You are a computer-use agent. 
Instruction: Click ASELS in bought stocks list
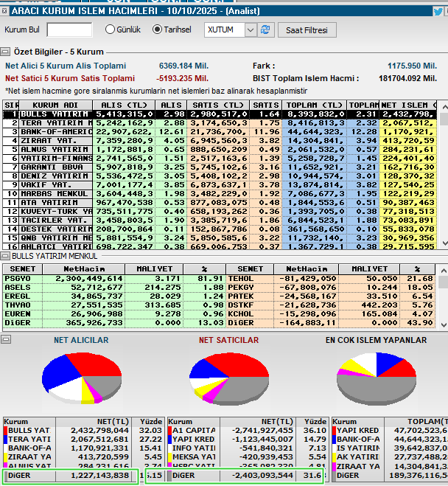point(18,288)
